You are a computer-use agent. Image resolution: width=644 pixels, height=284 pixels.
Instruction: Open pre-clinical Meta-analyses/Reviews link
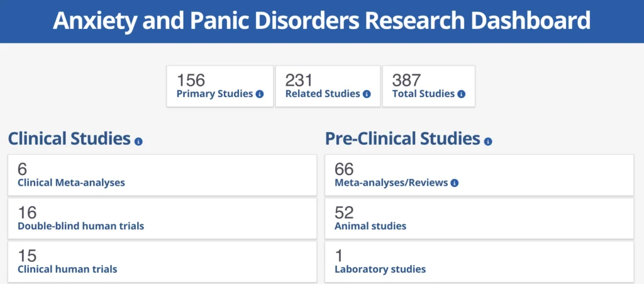click(391, 183)
